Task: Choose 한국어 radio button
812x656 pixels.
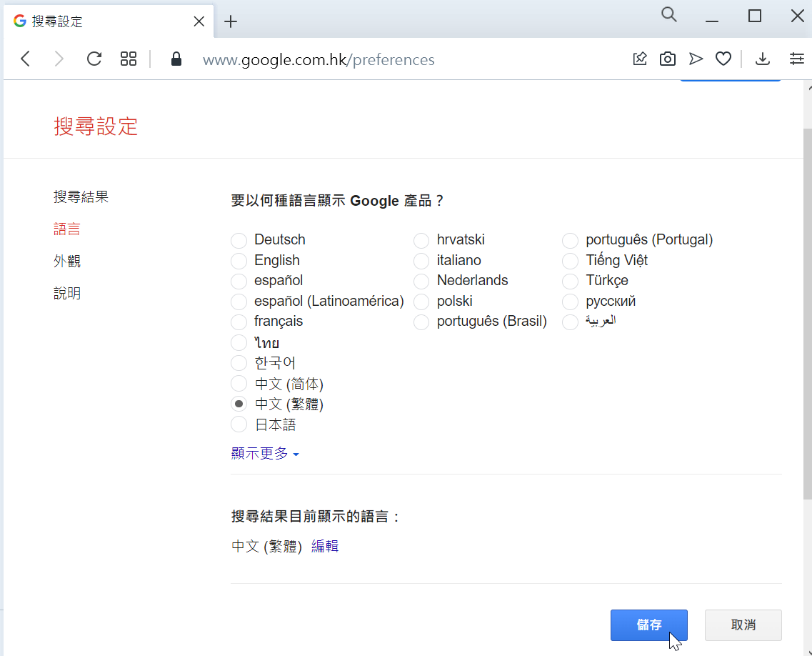Action: (x=239, y=363)
